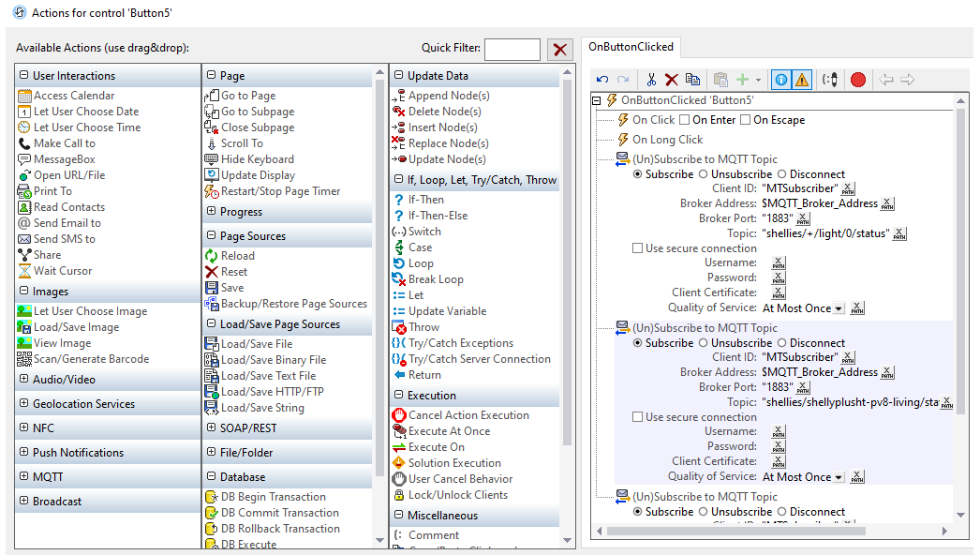Screen dimensions: 980x555
Task: Expand the Audio/Video action group
Action: [24, 380]
